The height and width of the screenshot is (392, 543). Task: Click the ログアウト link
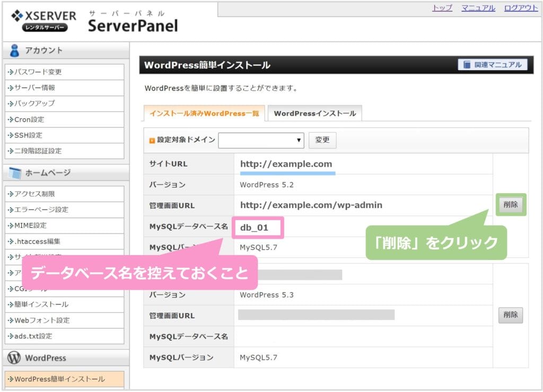(521, 8)
